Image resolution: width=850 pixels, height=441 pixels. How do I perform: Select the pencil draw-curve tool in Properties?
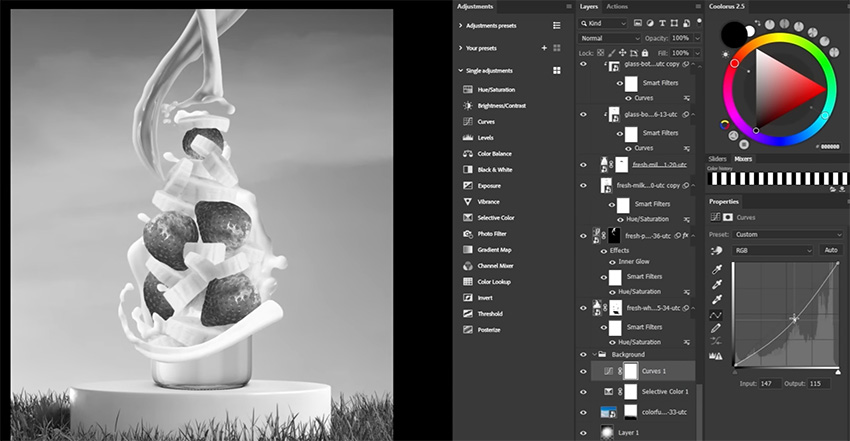(x=717, y=328)
